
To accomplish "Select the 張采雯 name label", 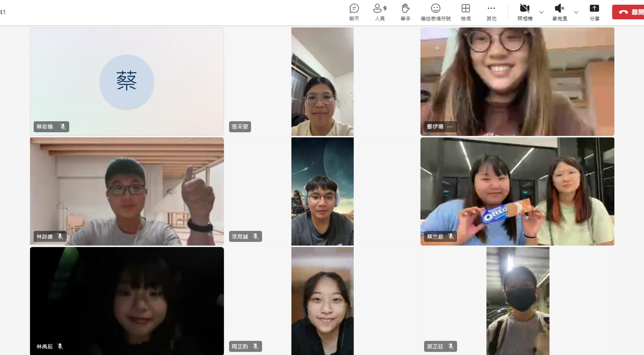I will [240, 127].
